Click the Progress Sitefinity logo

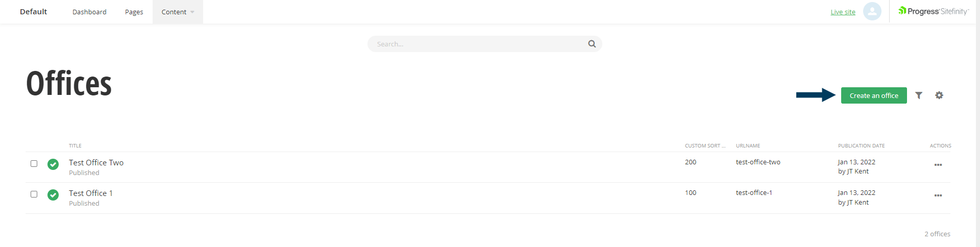click(x=934, y=11)
